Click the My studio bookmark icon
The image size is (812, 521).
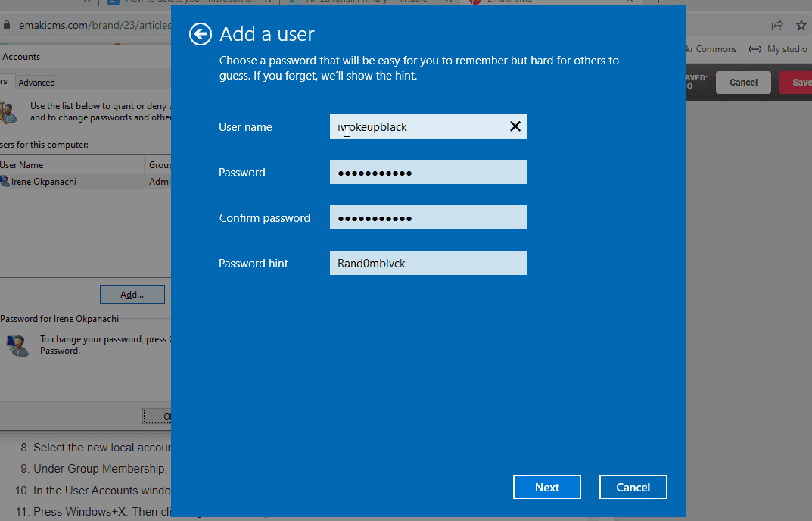click(754, 49)
